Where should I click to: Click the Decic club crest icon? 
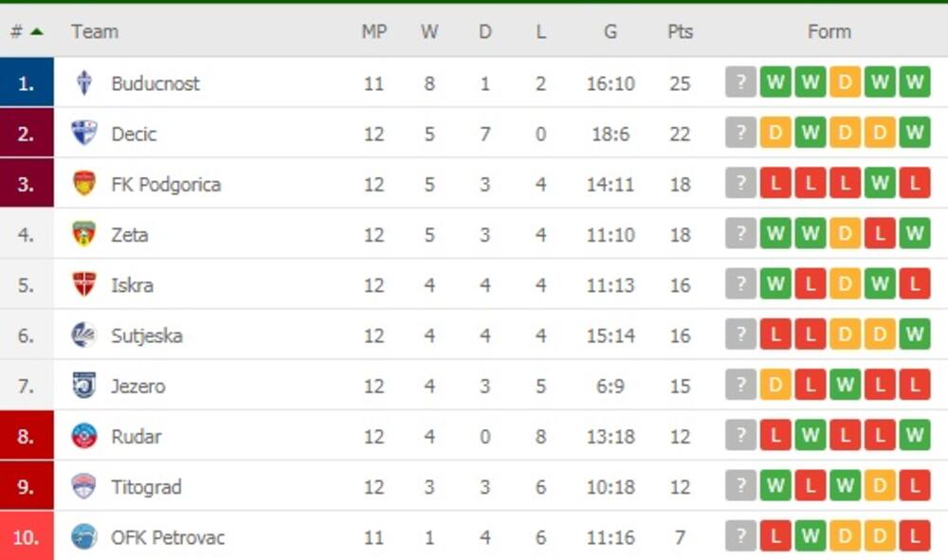pyautogui.click(x=84, y=134)
